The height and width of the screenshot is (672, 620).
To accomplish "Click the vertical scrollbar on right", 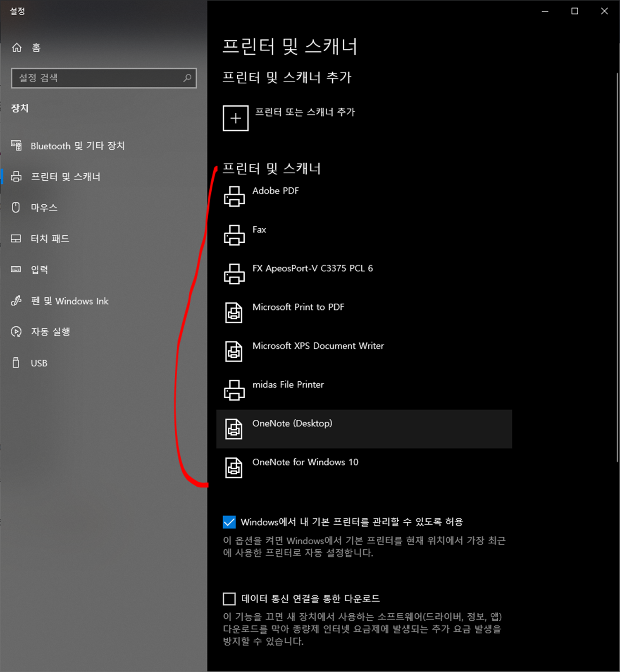I will (617, 267).
